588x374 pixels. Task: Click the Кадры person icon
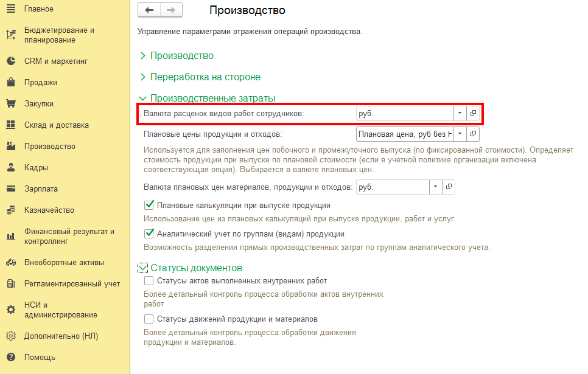tap(11, 167)
